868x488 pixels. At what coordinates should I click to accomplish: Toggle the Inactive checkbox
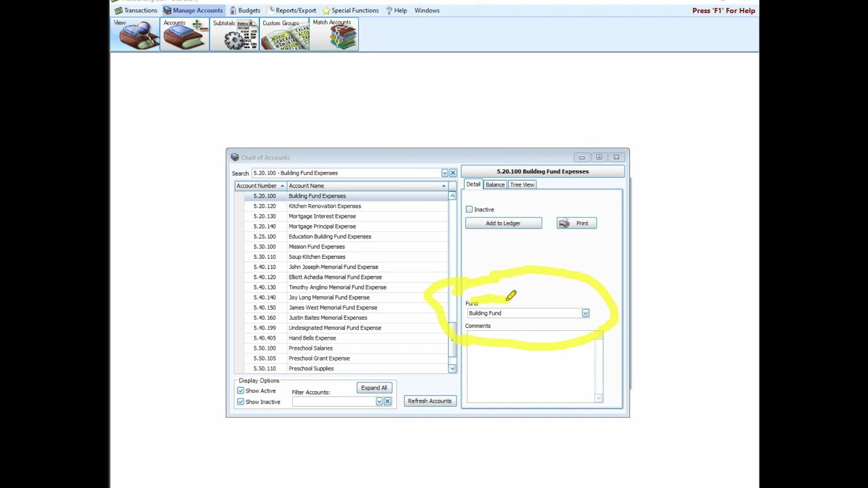469,209
